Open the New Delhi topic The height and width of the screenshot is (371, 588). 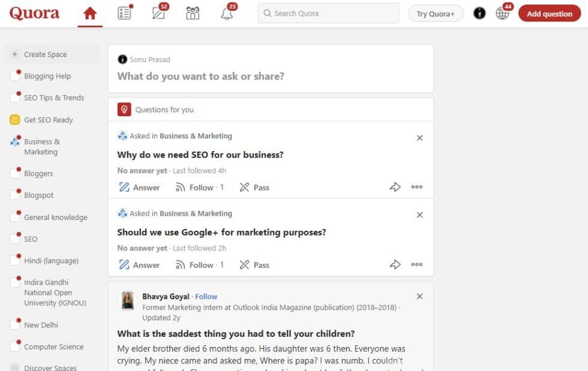41,325
